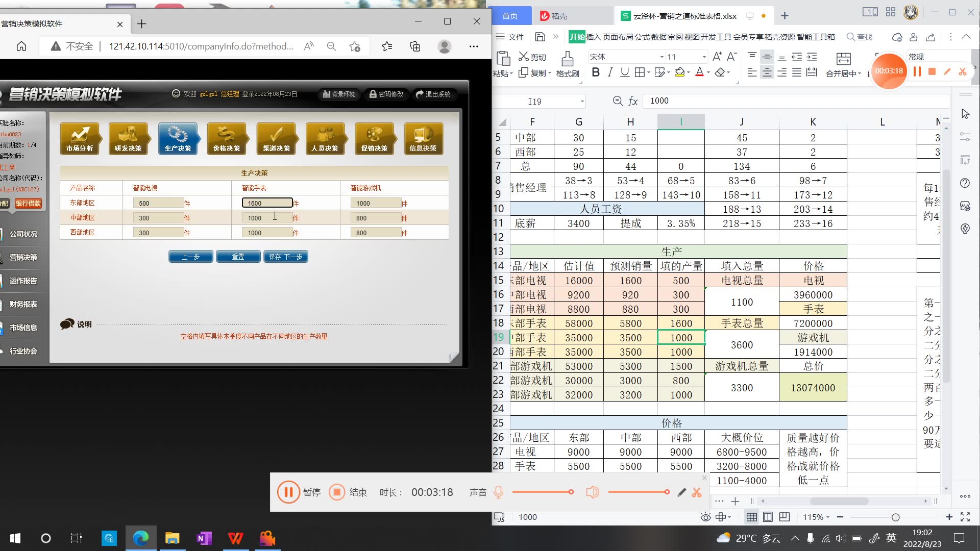Select cell I19 in the spreadsheet
This screenshot has width=980, height=551.
[x=680, y=338]
